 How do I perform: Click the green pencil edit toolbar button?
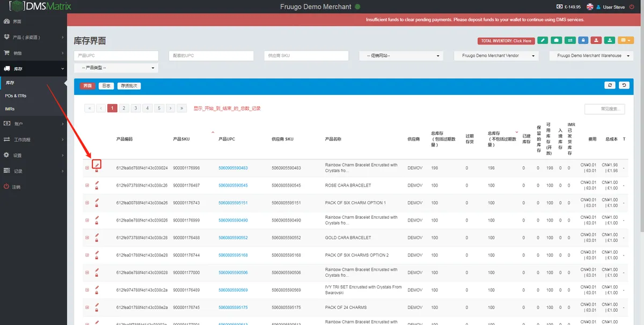click(x=543, y=40)
